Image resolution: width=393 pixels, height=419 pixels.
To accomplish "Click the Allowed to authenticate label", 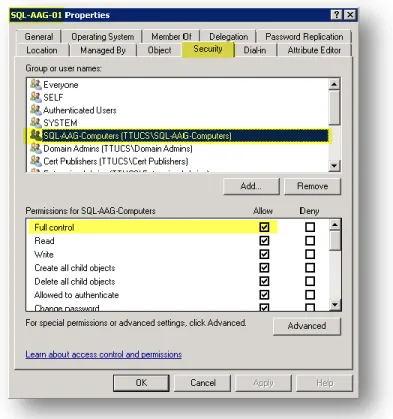I will (76, 295).
